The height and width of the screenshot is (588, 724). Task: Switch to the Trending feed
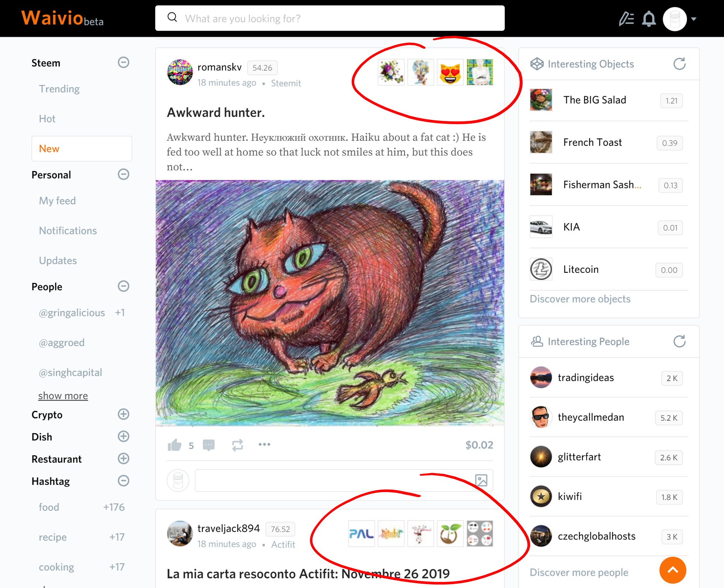[59, 89]
